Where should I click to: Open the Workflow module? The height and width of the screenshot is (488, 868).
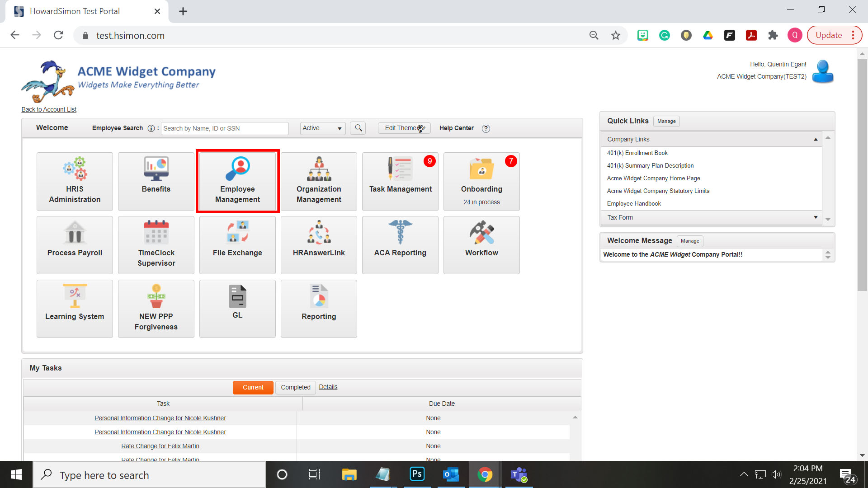click(481, 245)
